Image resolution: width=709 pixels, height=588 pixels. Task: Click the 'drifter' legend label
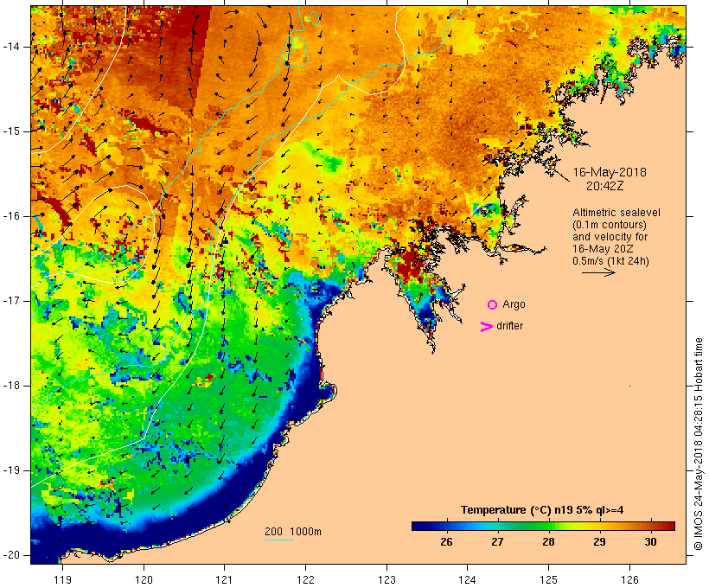coord(509,326)
